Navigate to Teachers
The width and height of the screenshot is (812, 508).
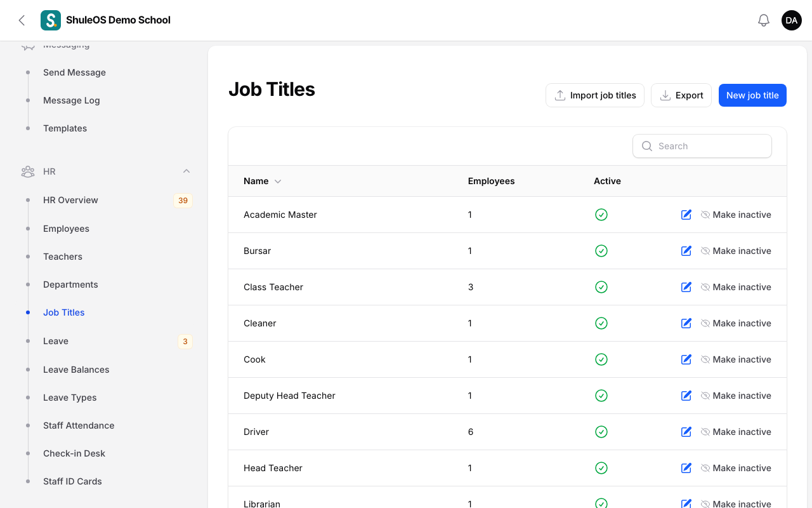point(63,257)
